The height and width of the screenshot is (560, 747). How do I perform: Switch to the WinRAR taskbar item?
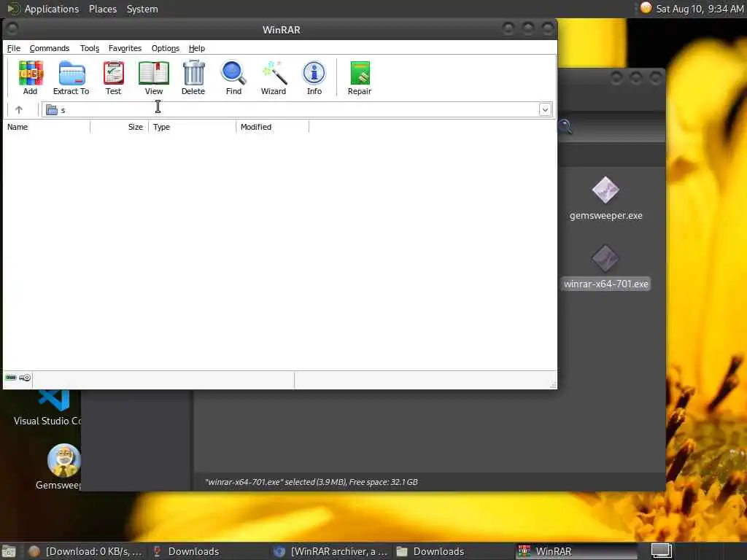578,551
